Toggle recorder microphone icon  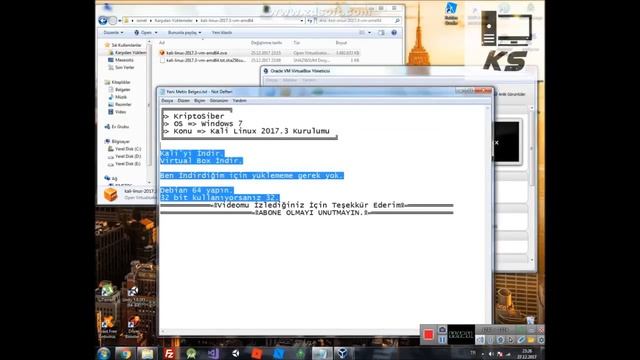click(490, 340)
